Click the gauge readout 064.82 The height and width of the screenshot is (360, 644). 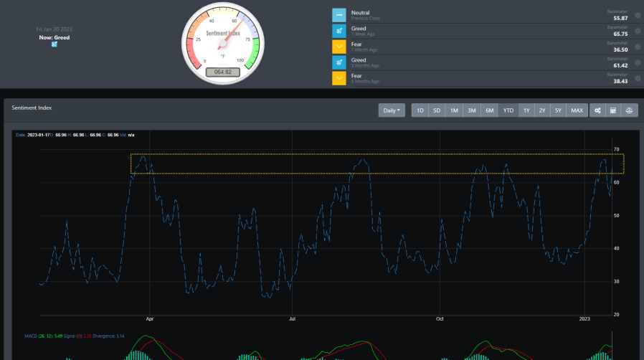pyautogui.click(x=222, y=72)
